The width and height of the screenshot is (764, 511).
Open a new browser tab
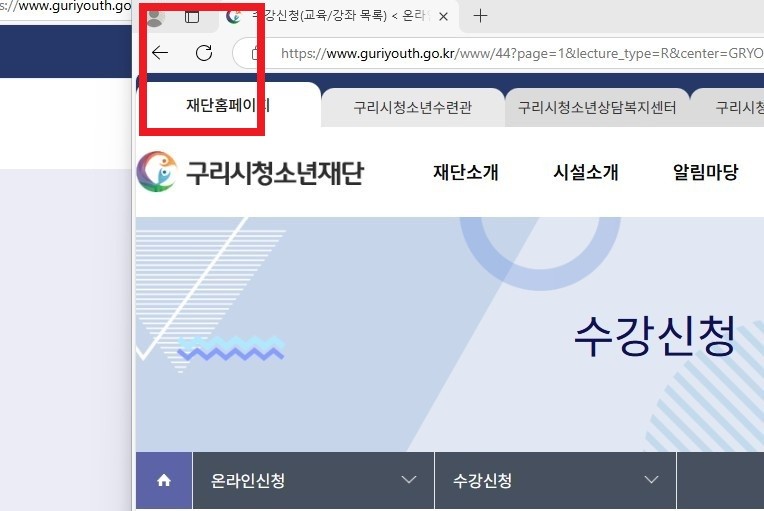481,16
